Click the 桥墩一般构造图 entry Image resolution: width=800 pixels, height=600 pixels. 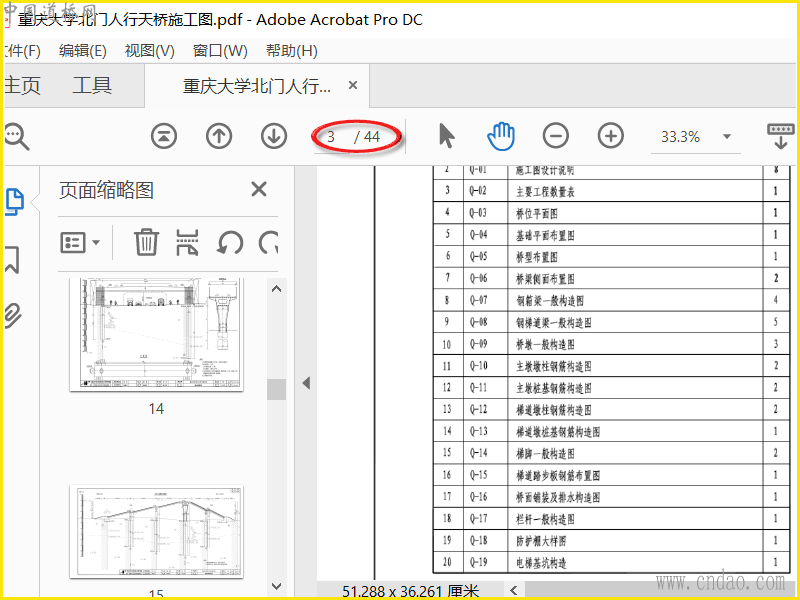tap(545, 344)
